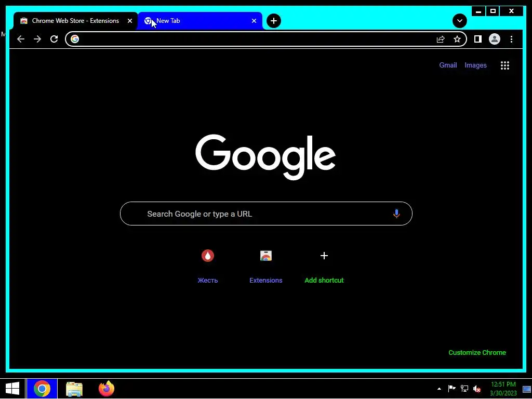Click the network tray icon
The height and width of the screenshot is (399, 532).
tap(464, 389)
